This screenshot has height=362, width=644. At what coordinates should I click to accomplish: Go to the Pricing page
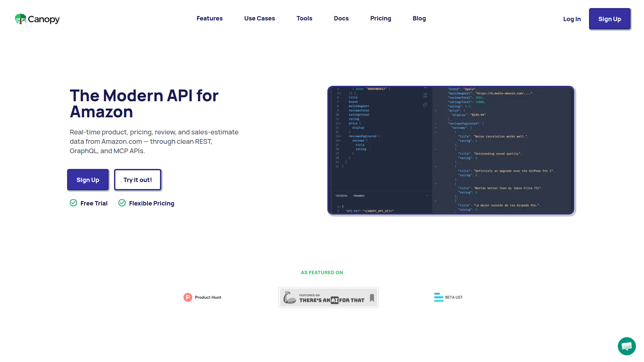(x=381, y=18)
